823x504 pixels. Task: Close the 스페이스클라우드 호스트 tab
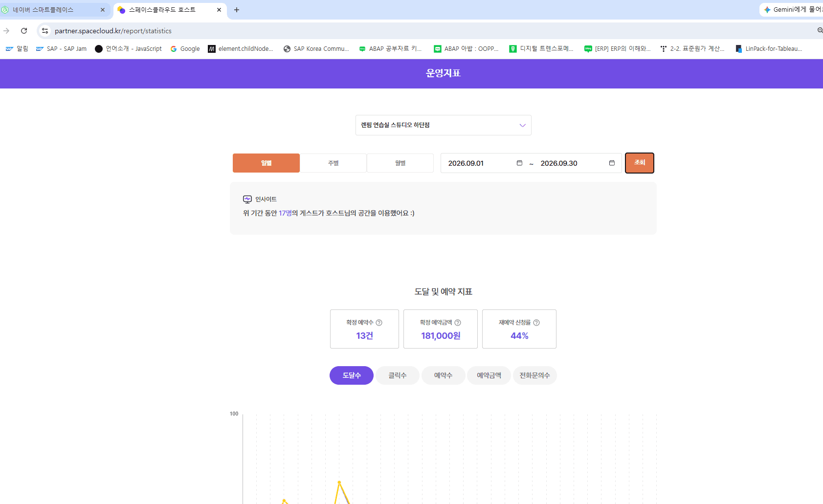tap(219, 10)
